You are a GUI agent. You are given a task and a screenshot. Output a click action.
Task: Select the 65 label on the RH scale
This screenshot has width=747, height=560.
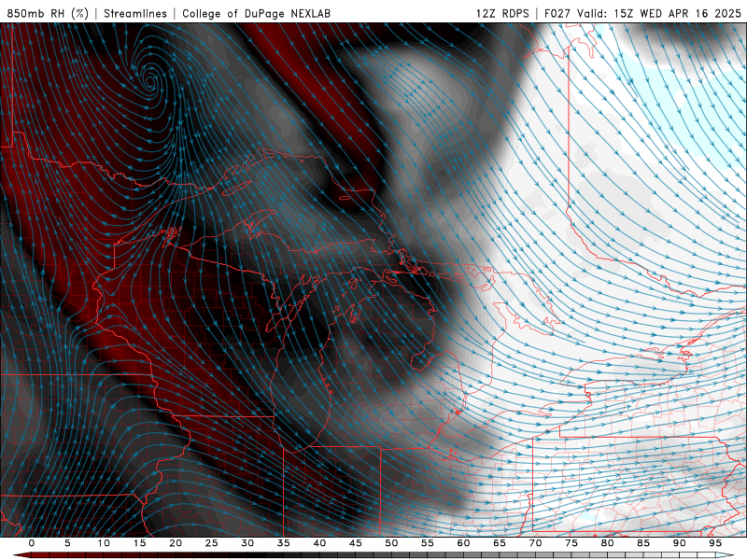500,543
